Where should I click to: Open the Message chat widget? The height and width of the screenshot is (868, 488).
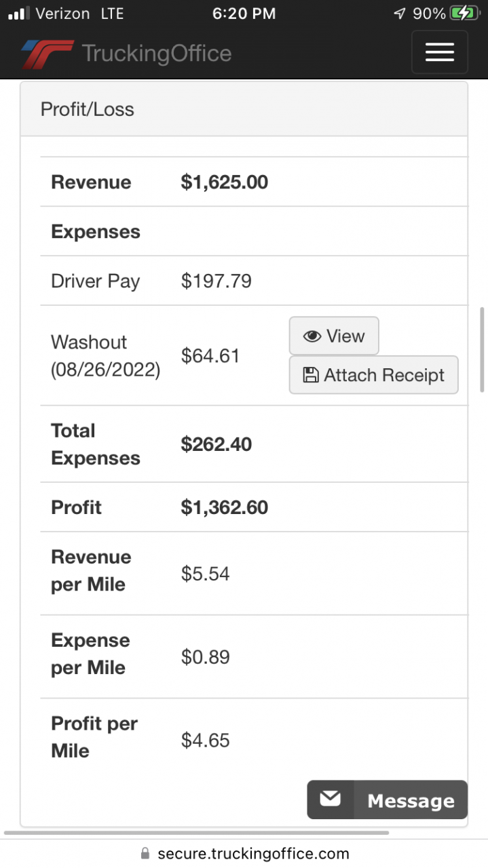[387, 800]
